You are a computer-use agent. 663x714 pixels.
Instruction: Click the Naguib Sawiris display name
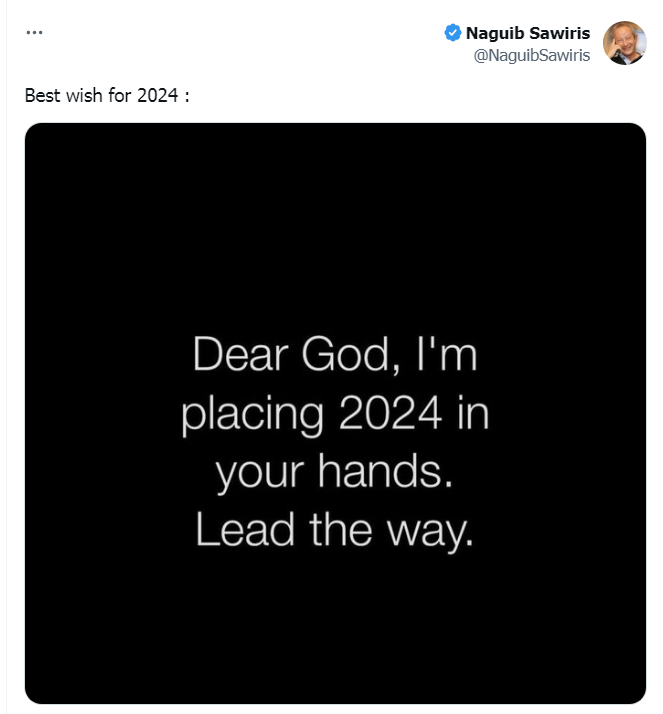tap(528, 33)
